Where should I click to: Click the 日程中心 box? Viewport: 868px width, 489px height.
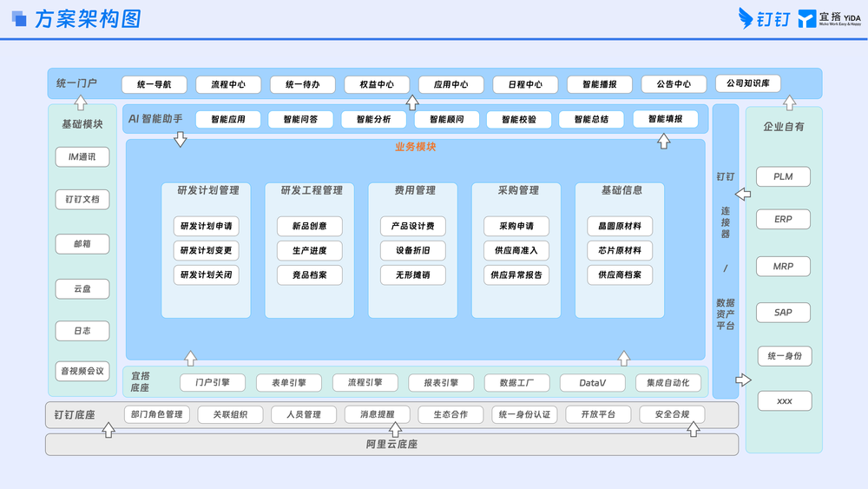point(525,84)
